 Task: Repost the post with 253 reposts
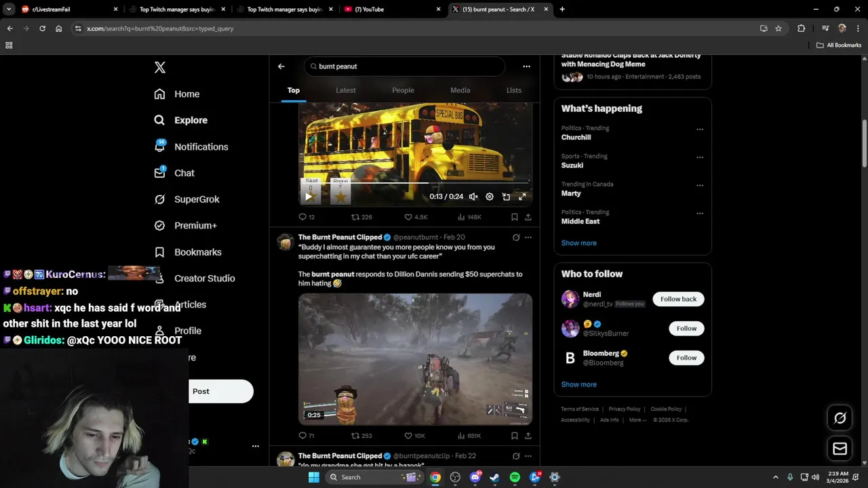coord(361,436)
